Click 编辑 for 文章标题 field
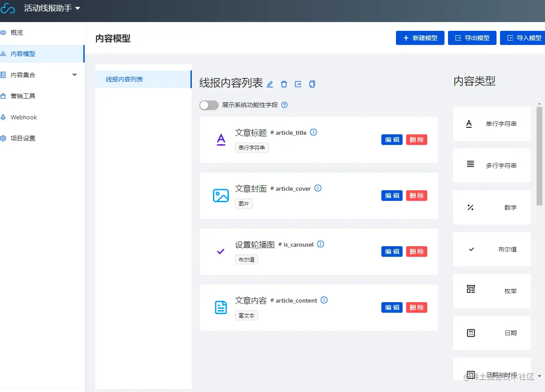This screenshot has width=545, height=392. [x=392, y=140]
